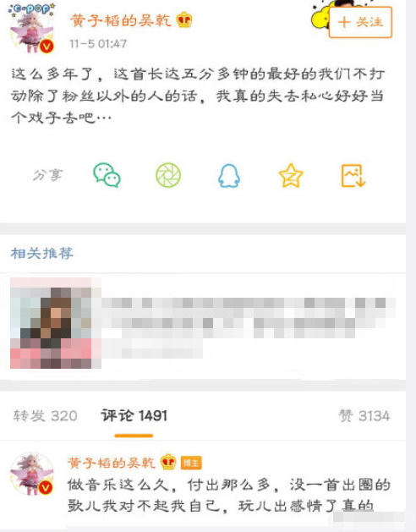Select the 评论 1491 tab
Screen dimensions: 416x532
pyautogui.click(x=134, y=415)
